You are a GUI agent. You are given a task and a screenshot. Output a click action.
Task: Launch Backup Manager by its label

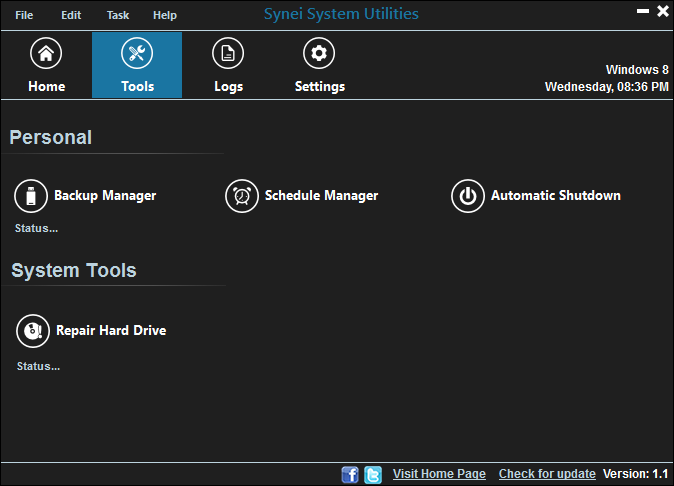click(105, 196)
